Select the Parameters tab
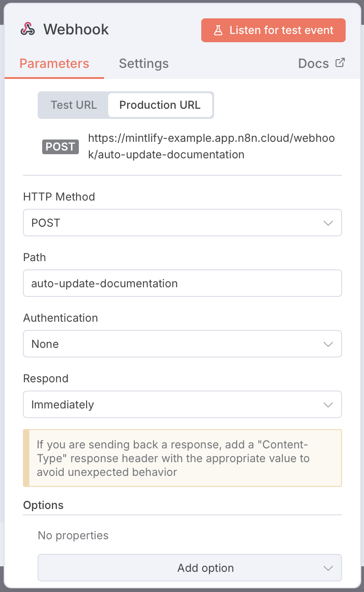 click(54, 63)
